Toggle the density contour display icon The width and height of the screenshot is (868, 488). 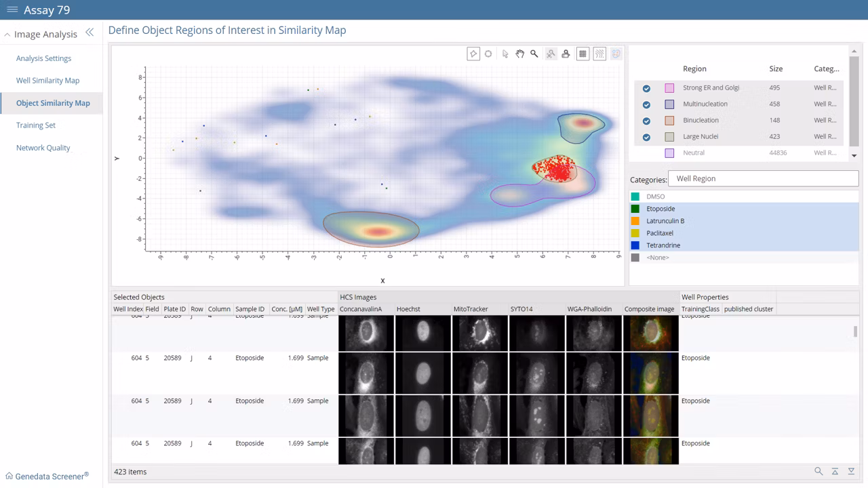click(x=599, y=54)
